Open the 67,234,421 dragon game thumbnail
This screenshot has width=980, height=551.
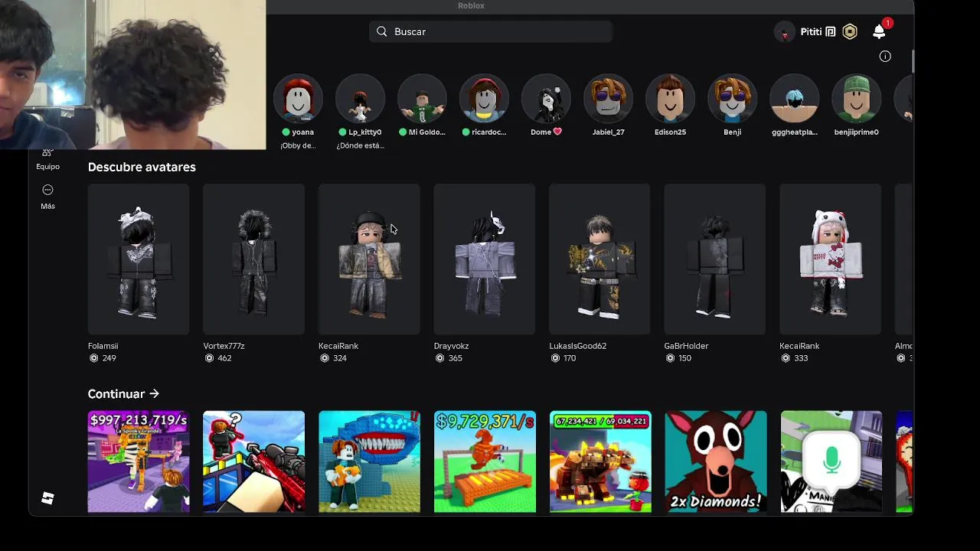click(600, 461)
